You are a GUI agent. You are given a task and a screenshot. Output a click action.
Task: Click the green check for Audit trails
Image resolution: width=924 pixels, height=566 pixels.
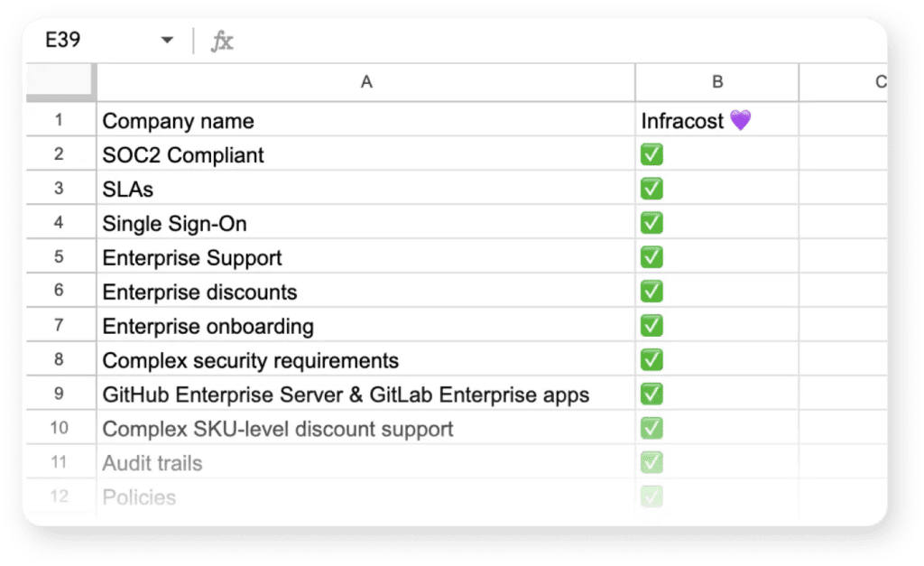tap(651, 462)
